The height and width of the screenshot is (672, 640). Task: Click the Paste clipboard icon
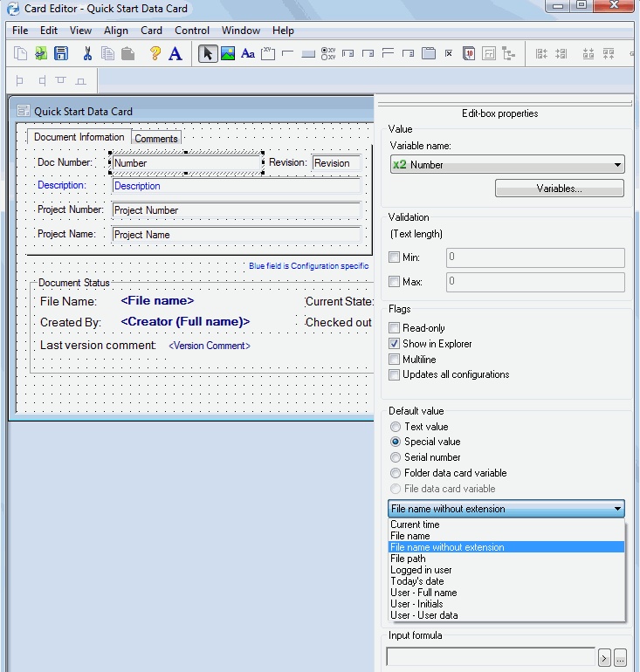[x=127, y=53]
